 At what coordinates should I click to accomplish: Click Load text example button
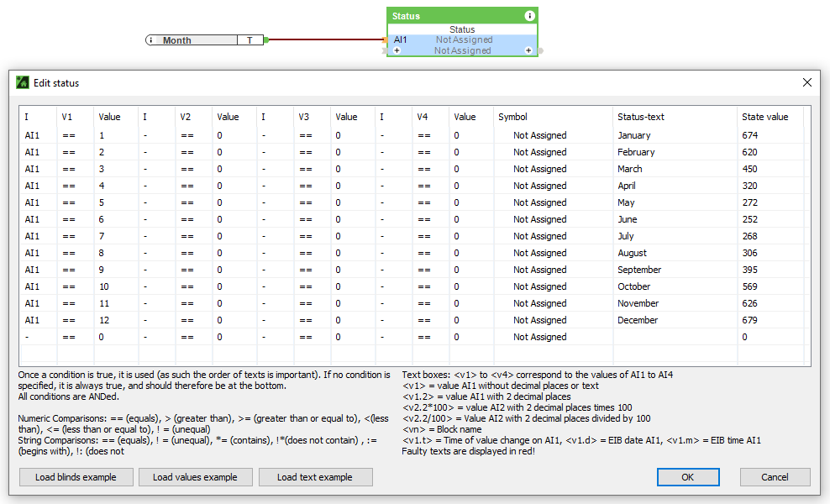(315, 477)
